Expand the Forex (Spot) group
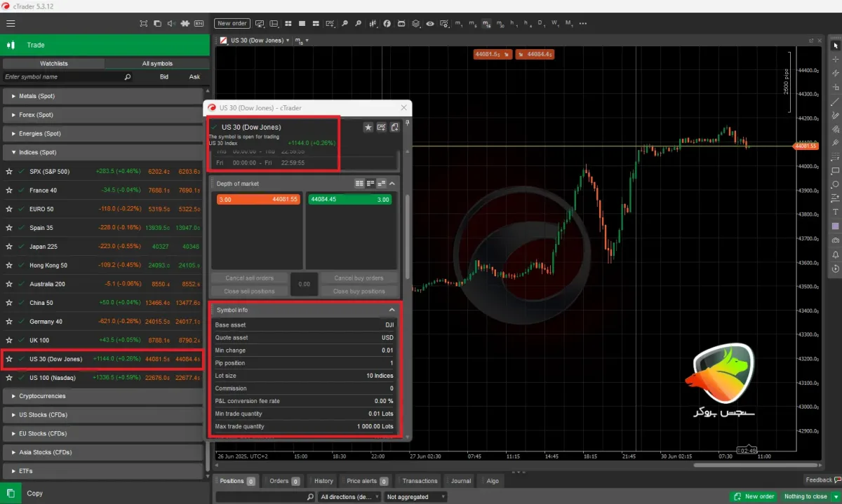Viewport: 842px width, 504px height. 103,115
